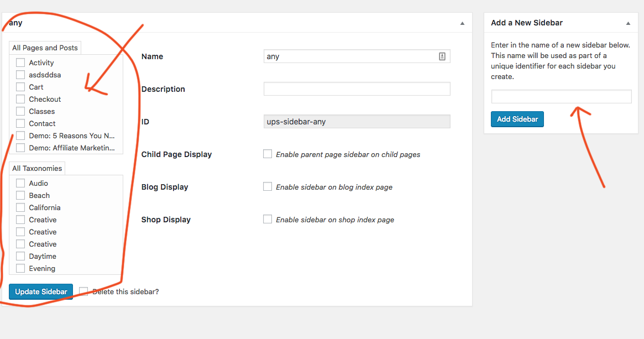Focus the new sidebar name input
The height and width of the screenshot is (339, 644).
click(x=561, y=97)
